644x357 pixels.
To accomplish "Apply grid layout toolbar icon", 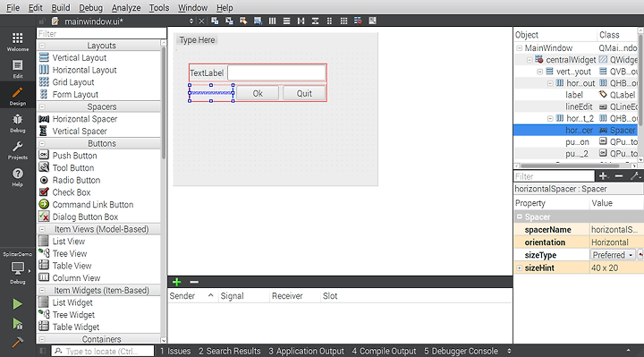I will pos(343,21).
